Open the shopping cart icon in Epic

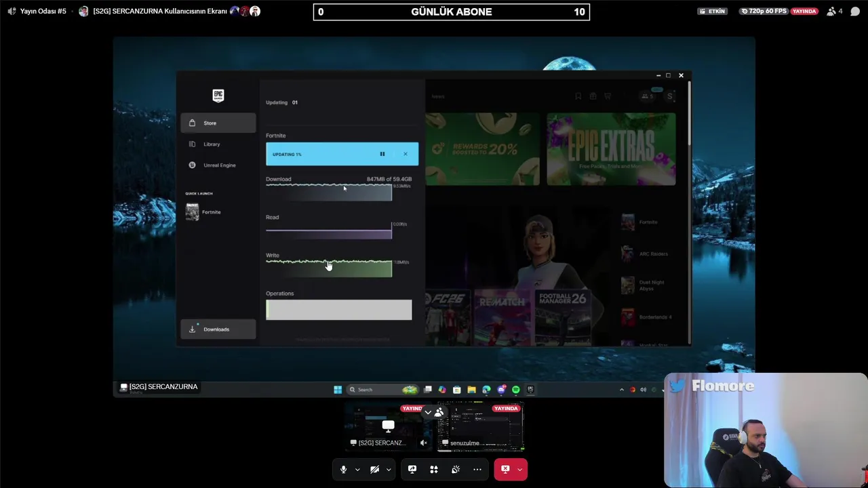point(608,96)
